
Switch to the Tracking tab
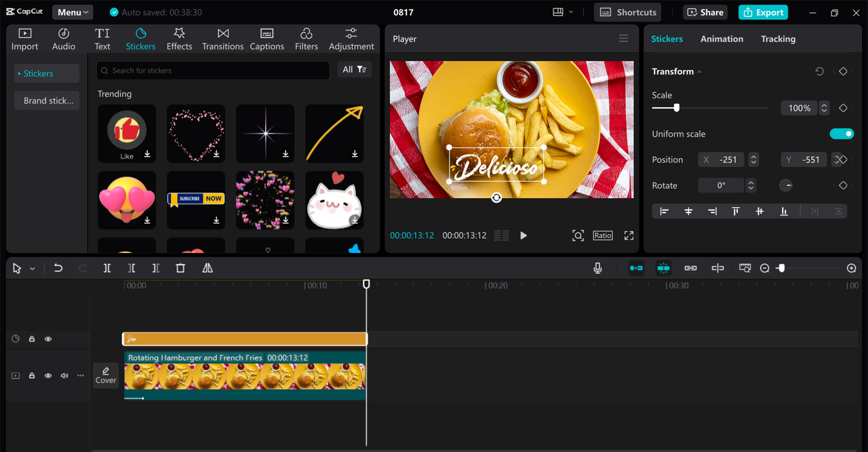click(x=778, y=39)
